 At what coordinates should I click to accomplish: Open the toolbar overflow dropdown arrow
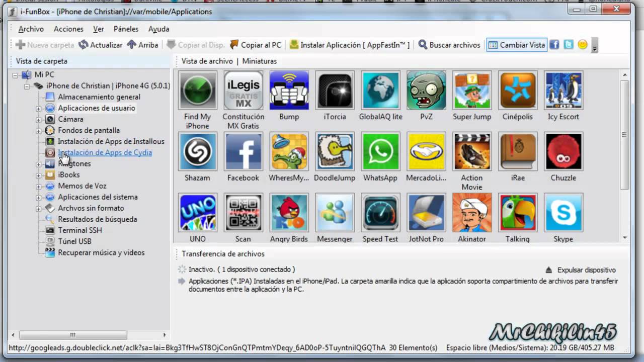pos(595,45)
